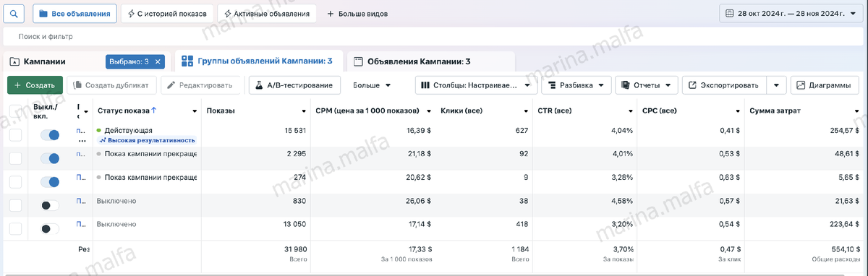The width and height of the screenshot is (868, 276).
Task: Focus the Поиск и фильтр field
Action: click(434, 36)
